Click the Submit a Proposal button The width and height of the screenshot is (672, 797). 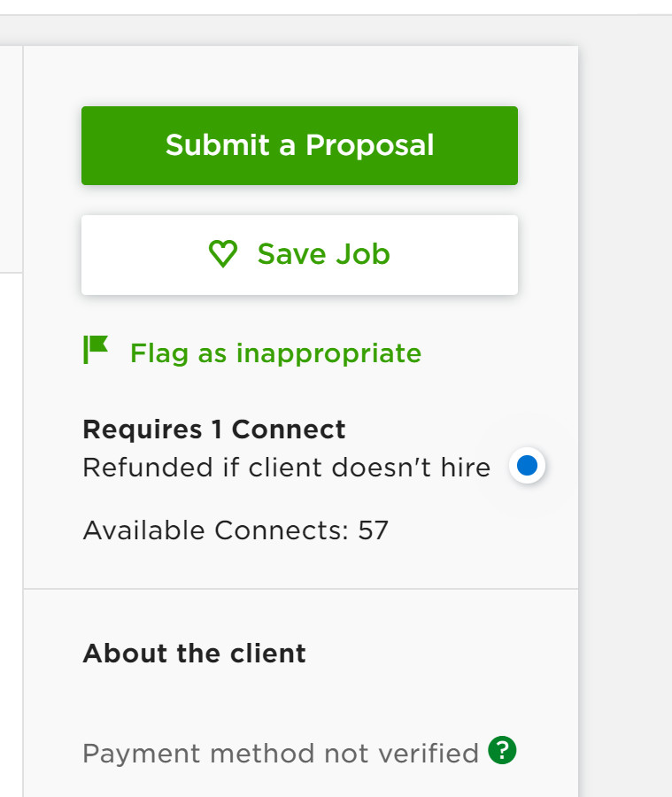[299, 145]
